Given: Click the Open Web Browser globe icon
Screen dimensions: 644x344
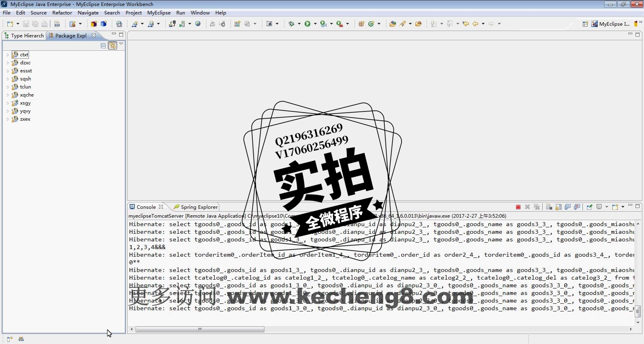Looking at the screenshot, I should 198,24.
